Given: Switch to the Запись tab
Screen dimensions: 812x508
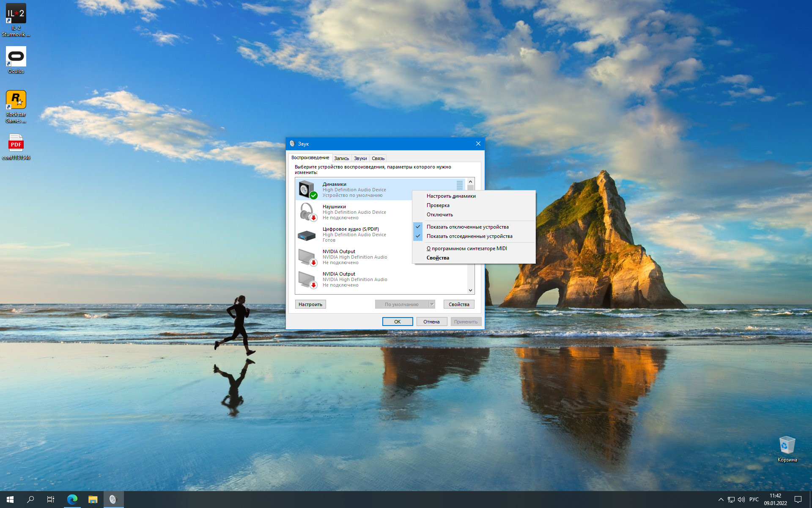Looking at the screenshot, I should point(342,158).
